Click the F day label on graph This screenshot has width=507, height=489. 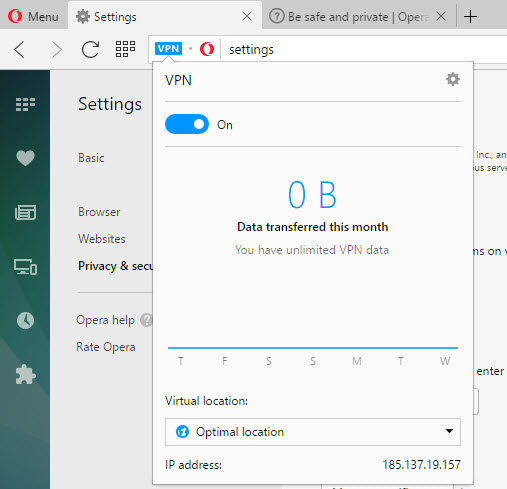225,361
